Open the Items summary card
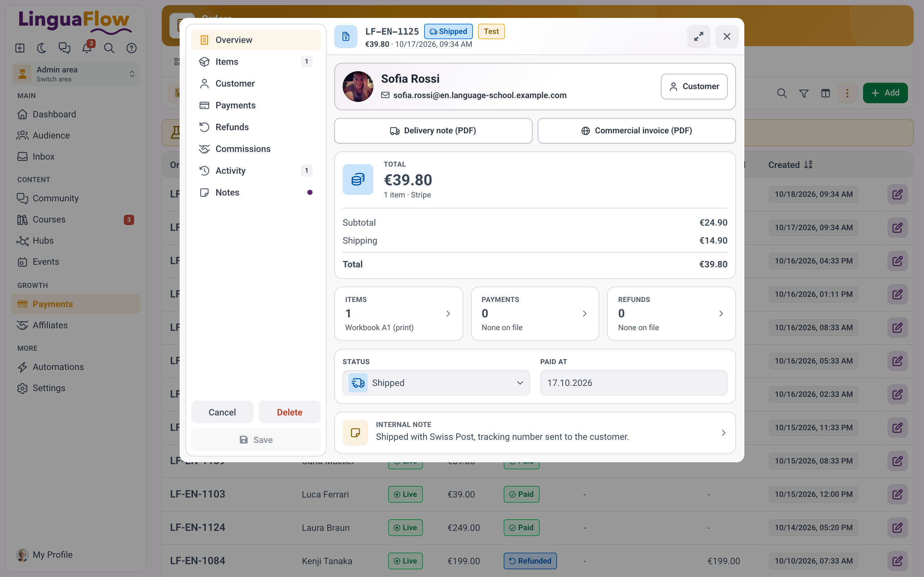 click(x=398, y=314)
